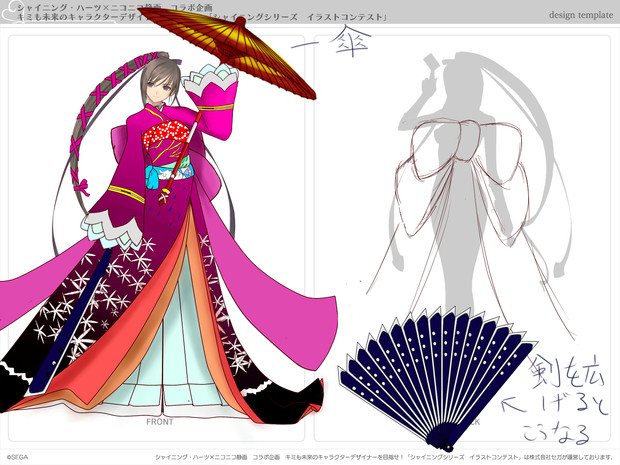Click the handwritten arrow pointing to the fan
620x465 pixels.
[513, 404]
